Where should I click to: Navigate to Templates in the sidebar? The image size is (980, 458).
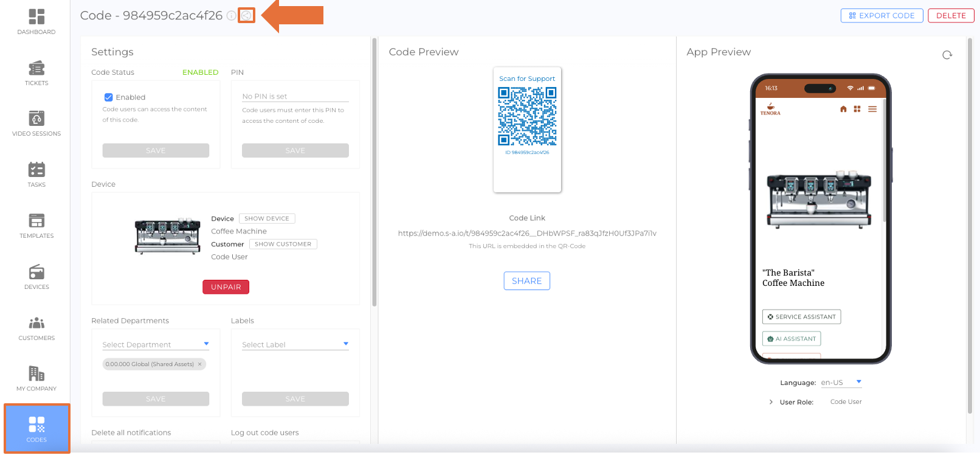[x=36, y=226]
